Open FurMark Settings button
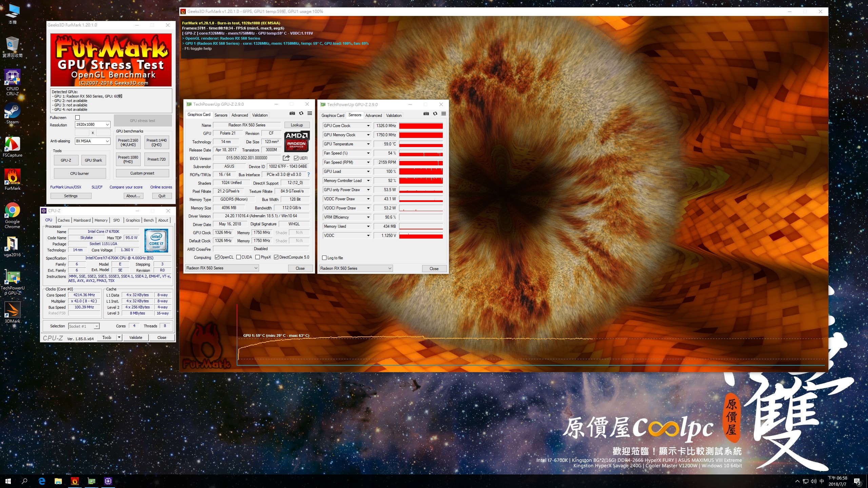The width and height of the screenshot is (868, 488). [x=71, y=196]
